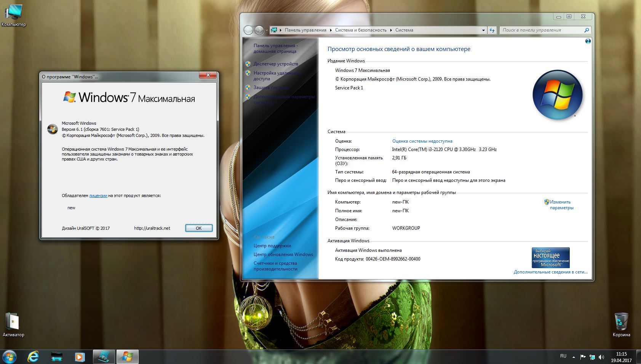Click the Help question mark icon

[588, 41]
